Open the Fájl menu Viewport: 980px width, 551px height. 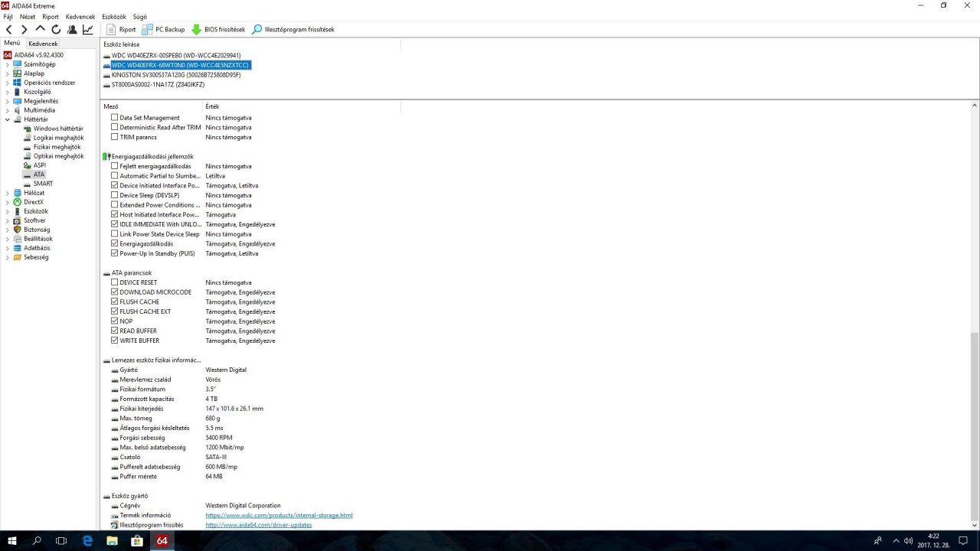(8, 16)
